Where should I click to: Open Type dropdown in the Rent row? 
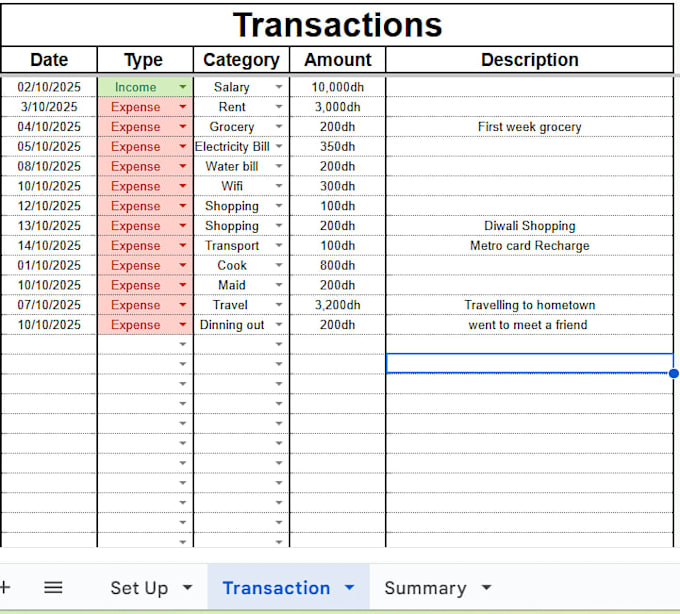click(183, 107)
